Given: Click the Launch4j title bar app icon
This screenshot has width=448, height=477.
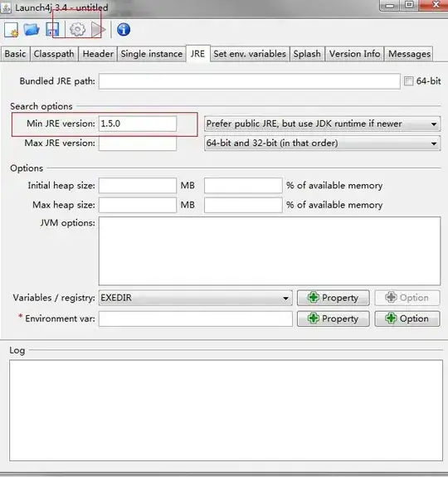Looking at the screenshot, I should click(6, 7).
